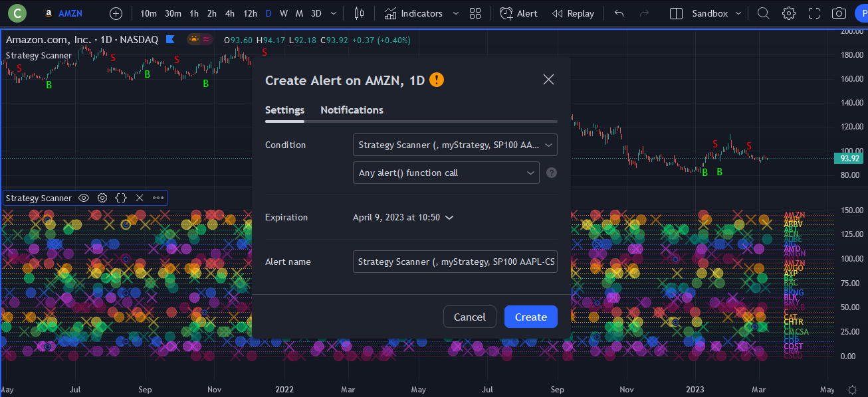Click the Alert name input field
This screenshot has height=397, width=868.
[455, 262]
